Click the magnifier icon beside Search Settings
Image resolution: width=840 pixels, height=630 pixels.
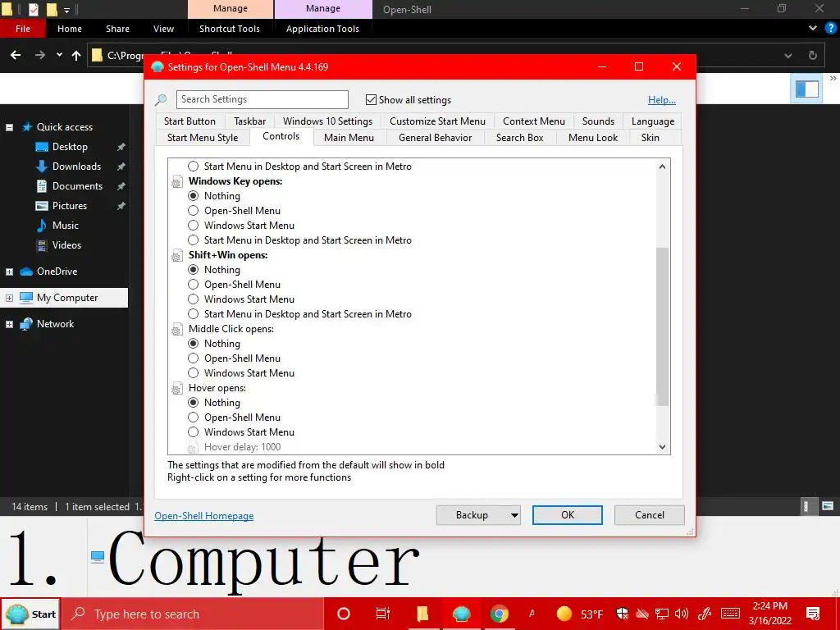(x=161, y=99)
